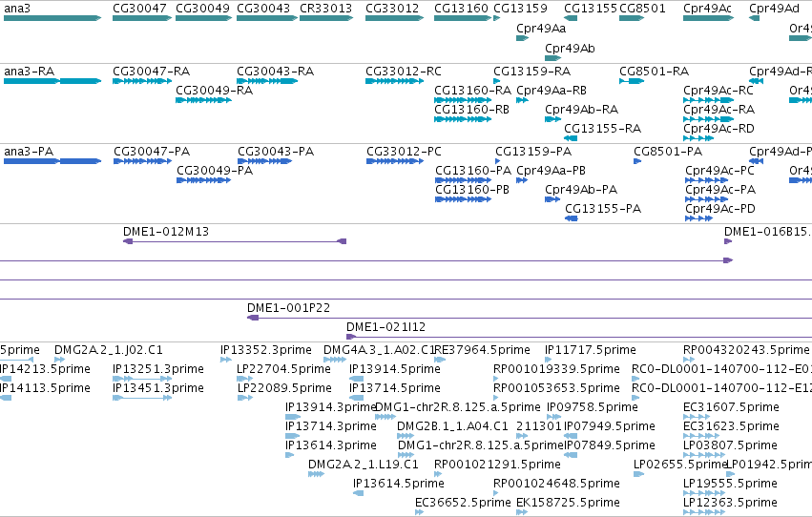Click the CG13155 gene feature
Screen dimensions: 812x517
[x=571, y=18]
